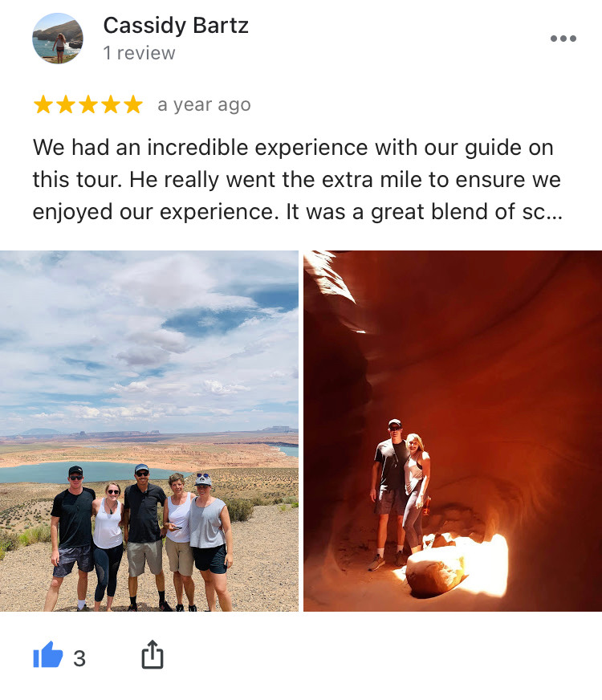Open the review line starting "We had an incredible"

[x=293, y=148]
